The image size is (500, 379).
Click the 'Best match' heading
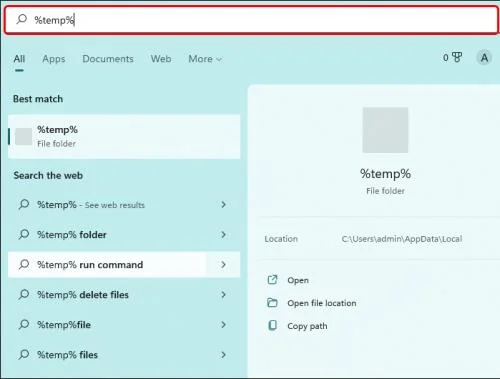pyautogui.click(x=38, y=99)
